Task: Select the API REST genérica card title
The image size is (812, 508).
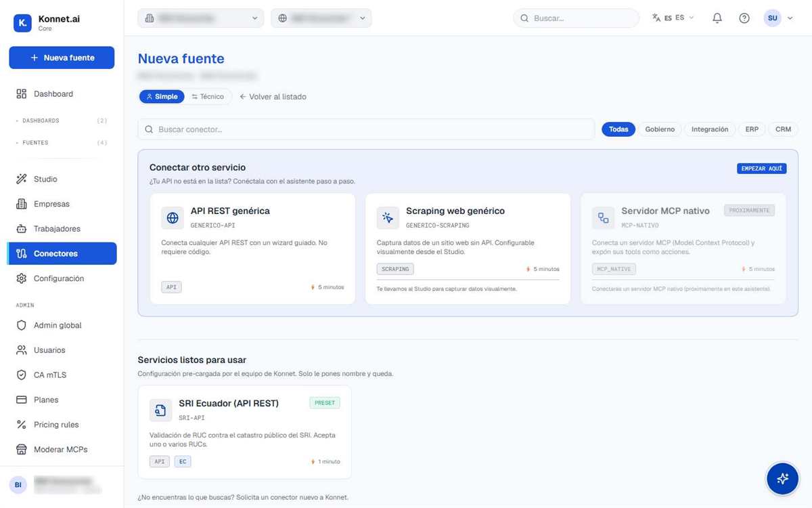Action: pos(230,211)
